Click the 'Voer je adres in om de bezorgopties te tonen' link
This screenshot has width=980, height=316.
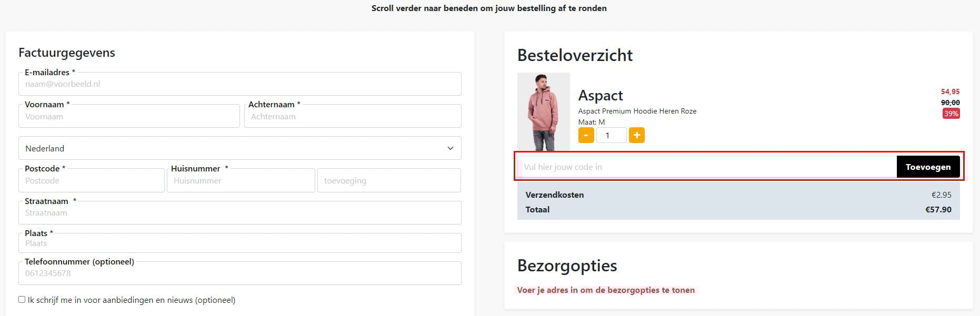(605, 290)
